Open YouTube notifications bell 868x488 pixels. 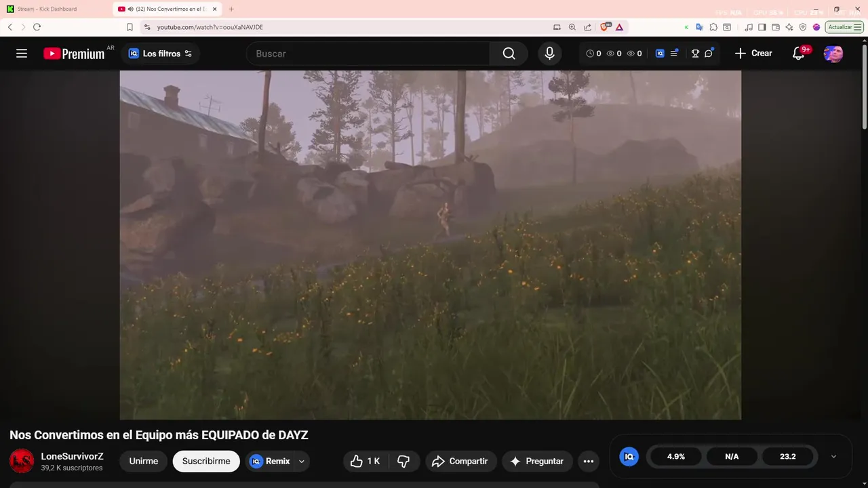pos(798,54)
